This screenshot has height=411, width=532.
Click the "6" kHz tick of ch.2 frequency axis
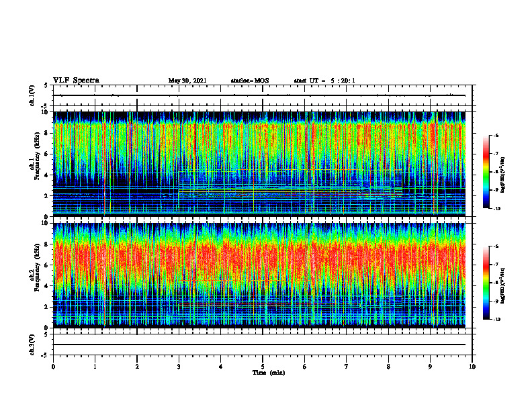click(47, 265)
